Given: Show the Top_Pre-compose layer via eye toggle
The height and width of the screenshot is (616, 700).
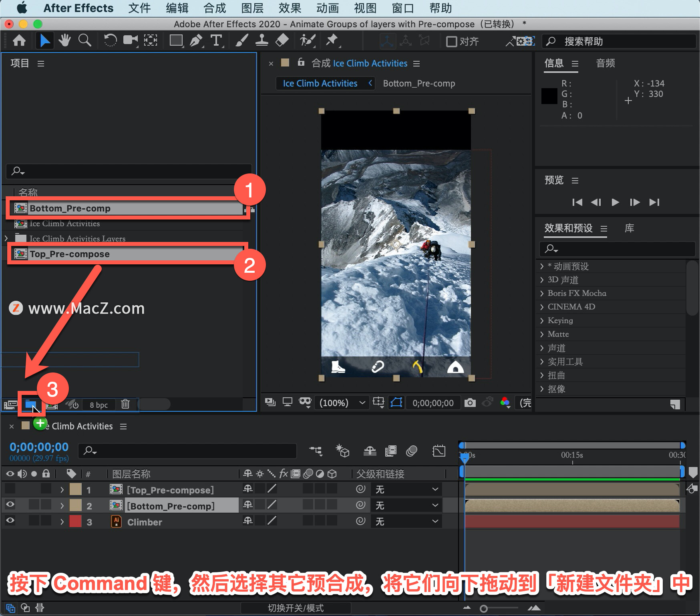Looking at the screenshot, I should [x=10, y=489].
